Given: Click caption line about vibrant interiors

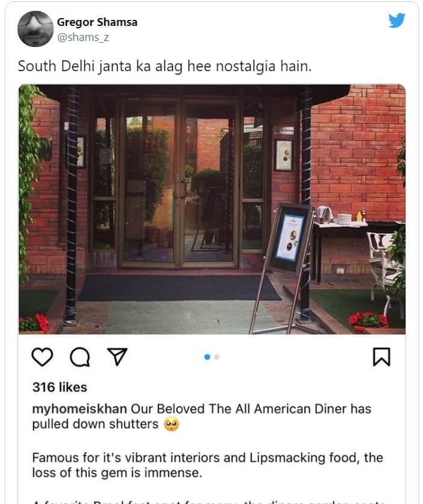Looking at the screenshot, I should point(207,458).
